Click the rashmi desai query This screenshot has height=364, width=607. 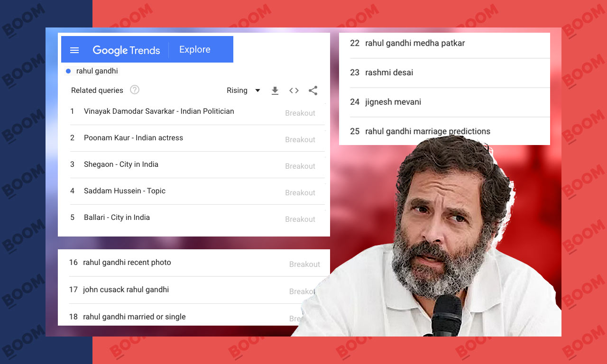(389, 73)
